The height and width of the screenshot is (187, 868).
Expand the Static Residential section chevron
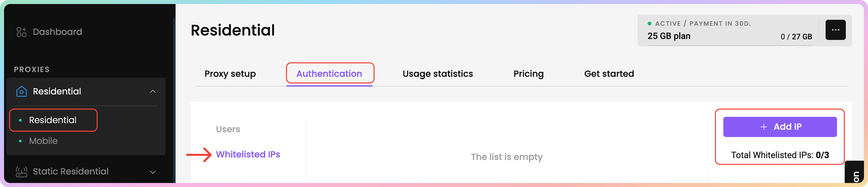[153, 172]
